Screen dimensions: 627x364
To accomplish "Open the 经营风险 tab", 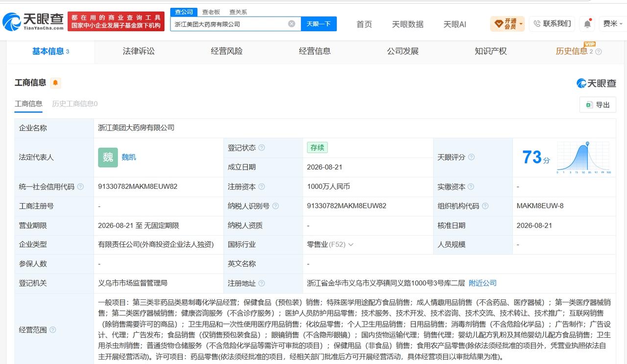I will click(x=227, y=51).
